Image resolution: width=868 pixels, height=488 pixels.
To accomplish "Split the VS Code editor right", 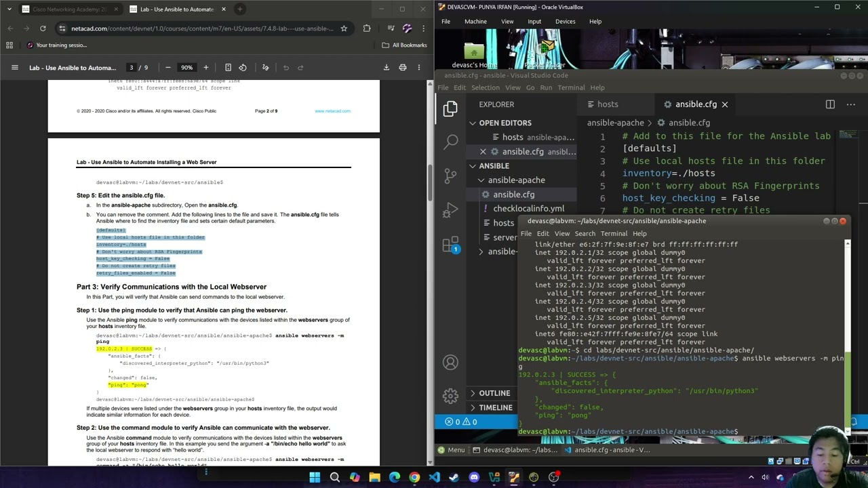I will pos(830,104).
